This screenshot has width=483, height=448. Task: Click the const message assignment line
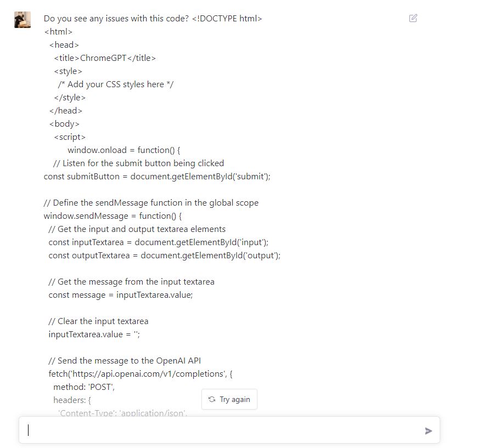(120, 295)
